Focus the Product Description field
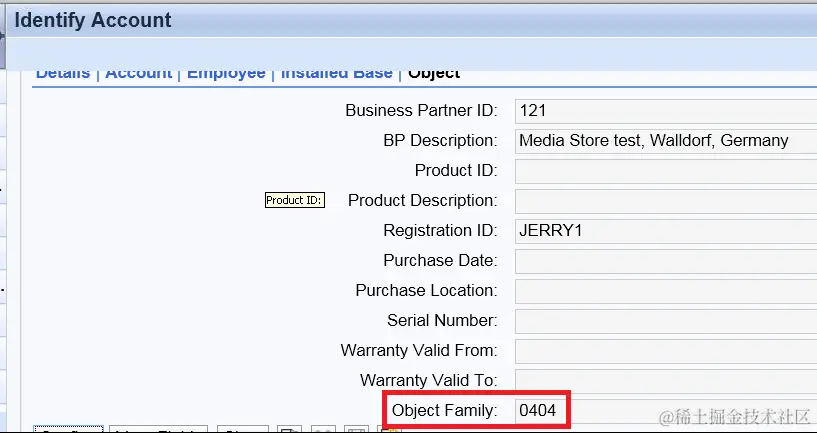 click(666, 201)
